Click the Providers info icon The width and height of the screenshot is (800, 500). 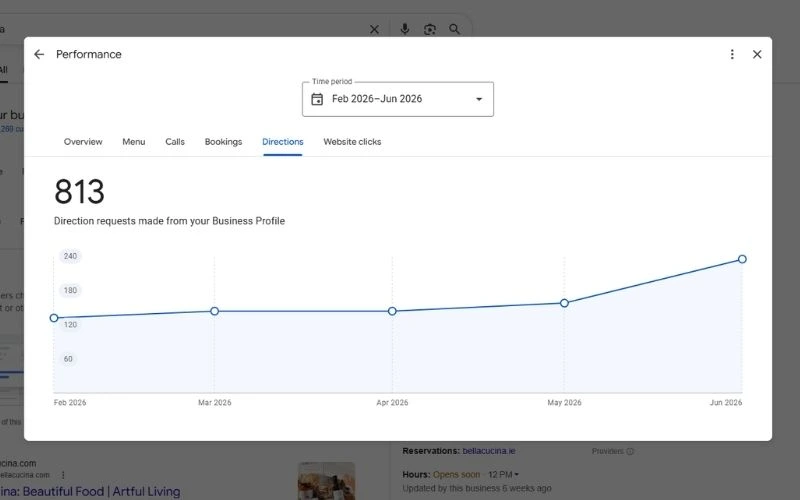click(630, 452)
